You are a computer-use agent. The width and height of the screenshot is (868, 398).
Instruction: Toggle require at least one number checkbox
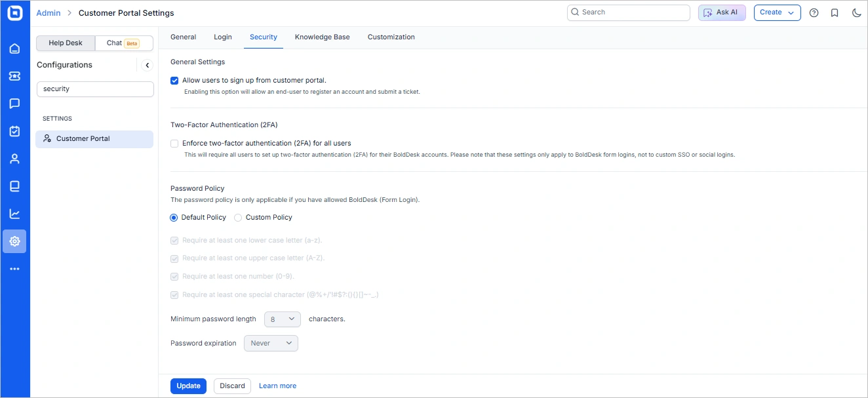(174, 277)
